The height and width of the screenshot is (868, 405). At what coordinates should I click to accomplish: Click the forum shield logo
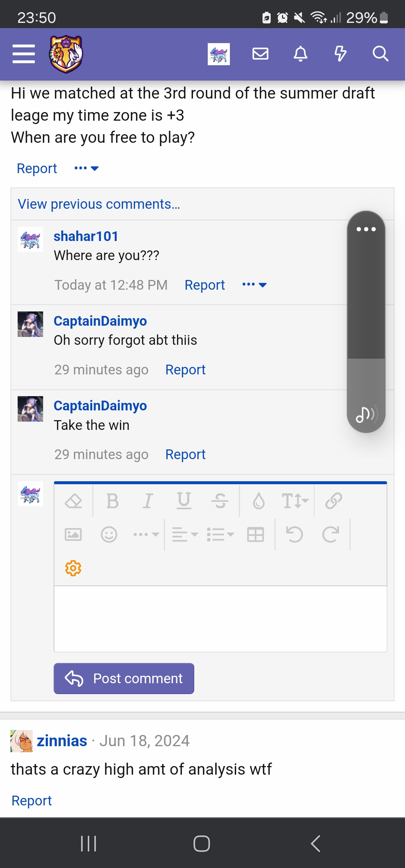(x=66, y=54)
